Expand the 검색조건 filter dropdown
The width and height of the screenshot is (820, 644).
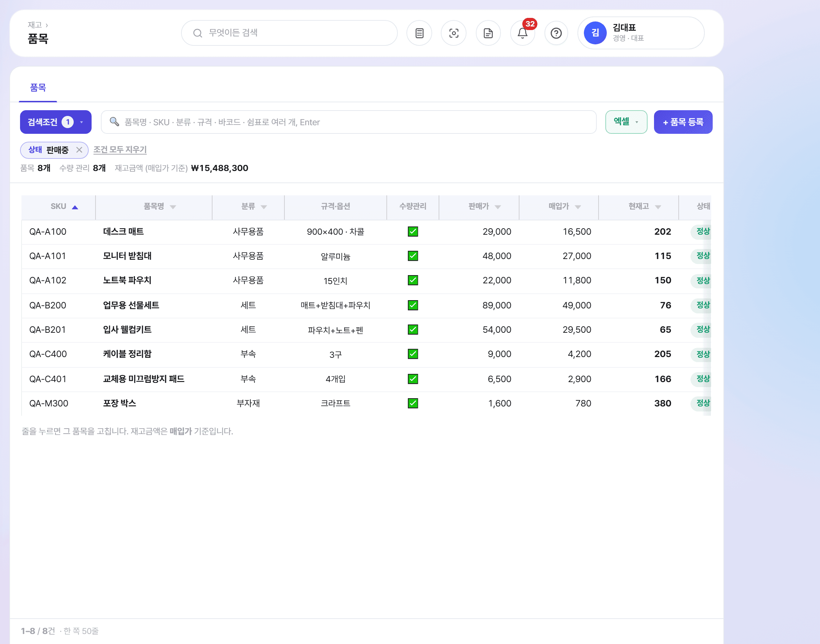(x=56, y=122)
